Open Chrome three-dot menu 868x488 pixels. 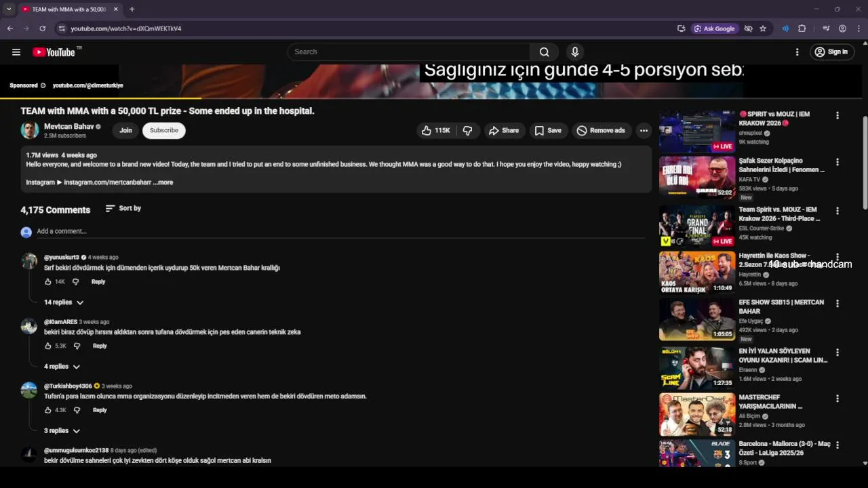pyautogui.click(x=859, y=28)
